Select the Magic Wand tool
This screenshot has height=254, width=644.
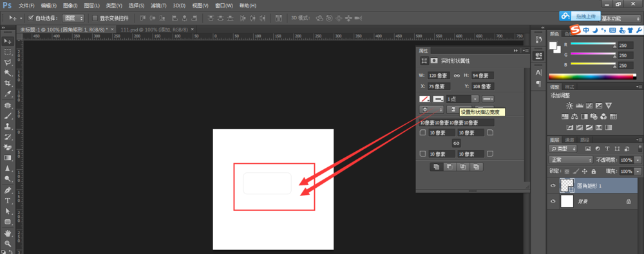coord(7,73)
